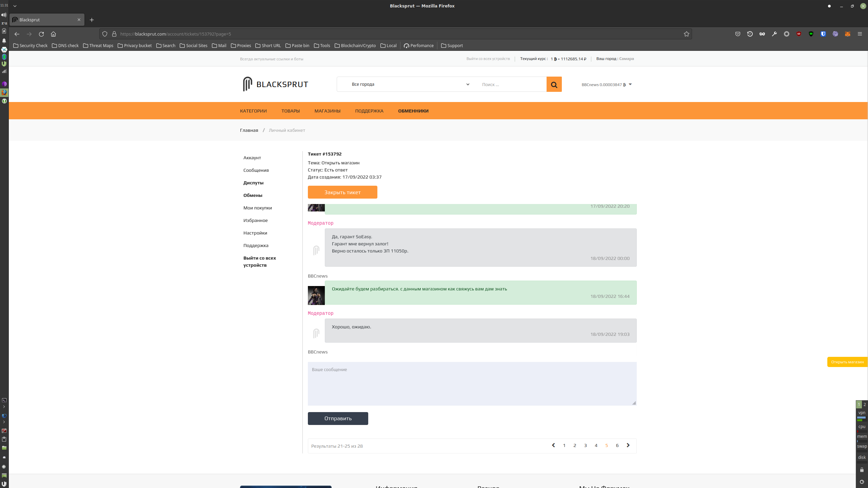
Task: Switch to workspace 2
Action: tap(865, 404)
